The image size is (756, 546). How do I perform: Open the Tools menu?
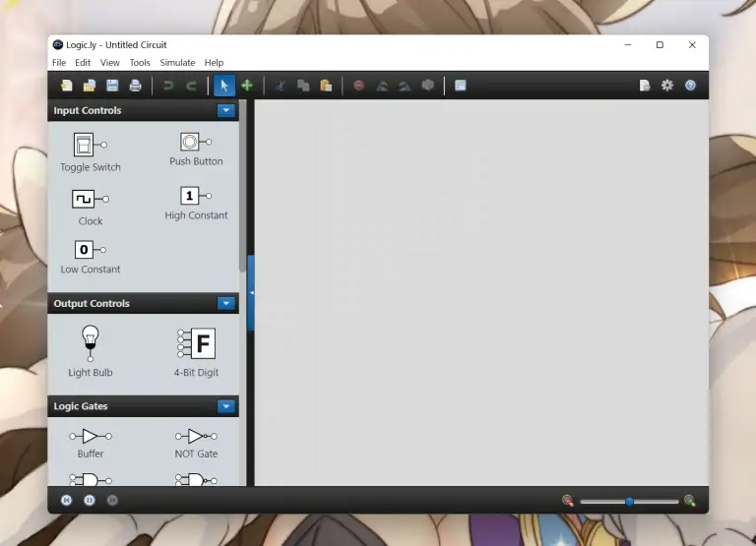140,63
